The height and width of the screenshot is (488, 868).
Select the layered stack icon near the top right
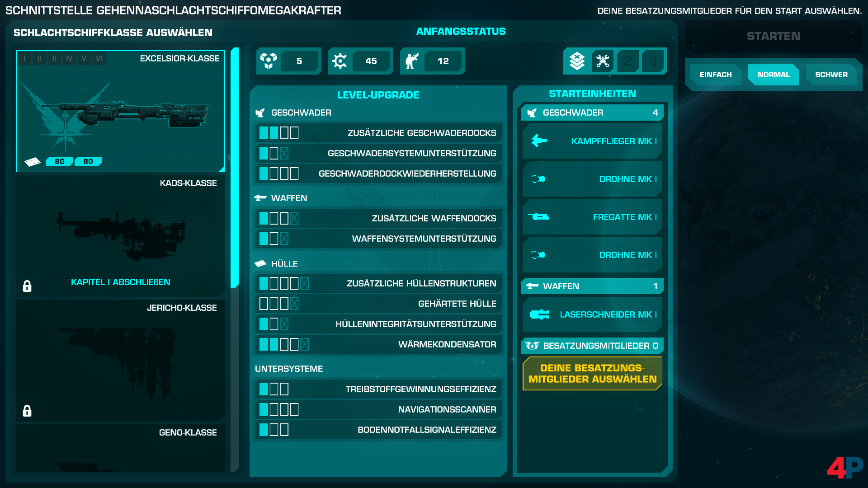576,60
